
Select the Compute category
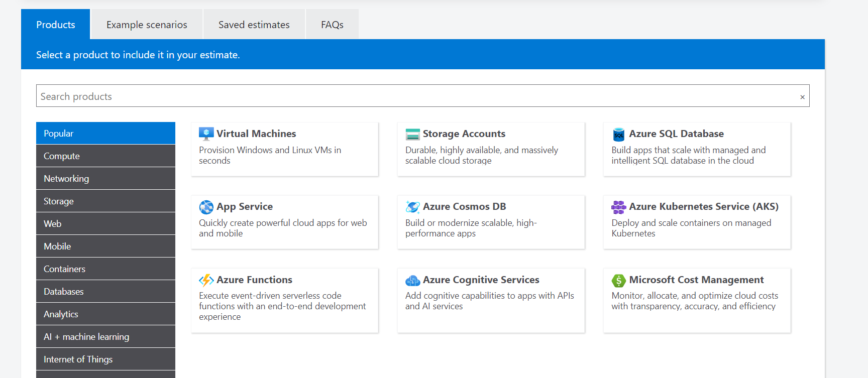coord(105,156)
